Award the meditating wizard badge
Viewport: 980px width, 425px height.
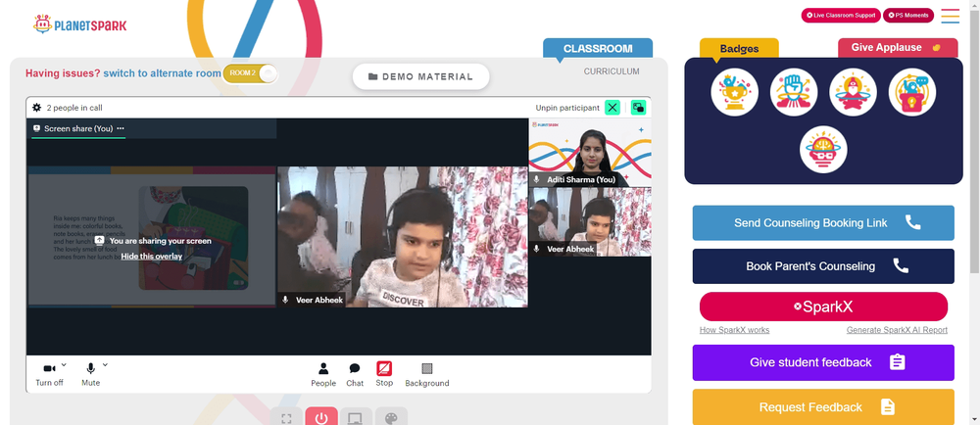[854, 92]
